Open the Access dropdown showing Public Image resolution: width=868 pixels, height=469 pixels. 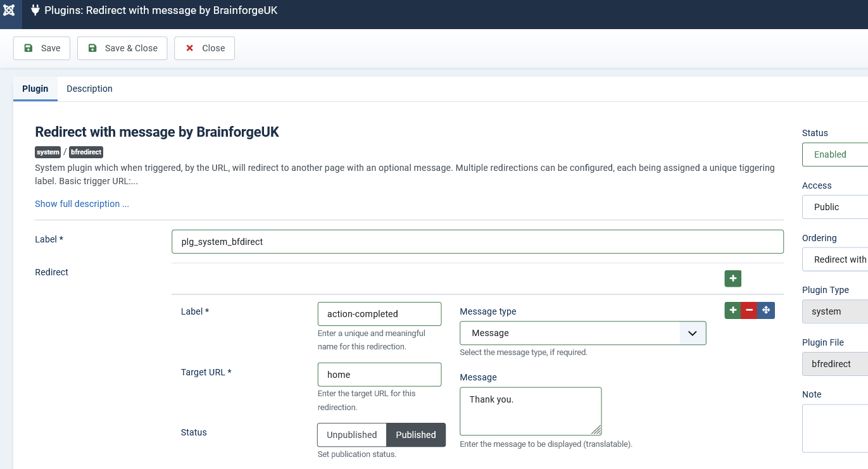coord(834,207)
